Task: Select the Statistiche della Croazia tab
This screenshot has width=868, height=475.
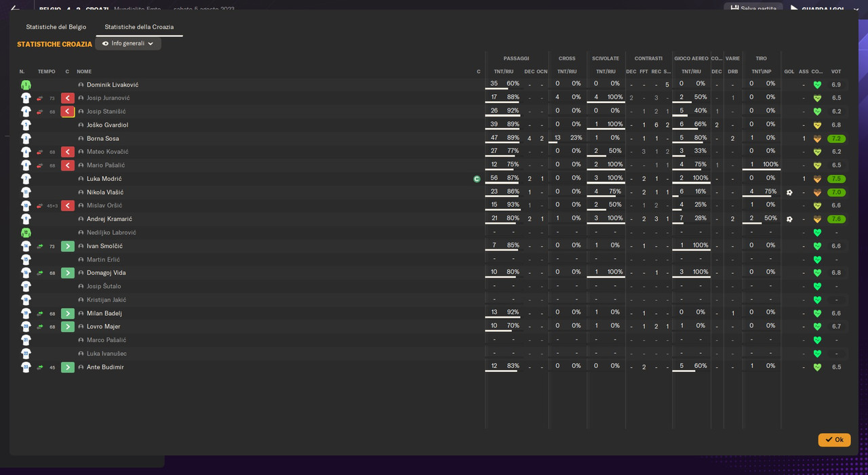Action: (x=139, y=27)
